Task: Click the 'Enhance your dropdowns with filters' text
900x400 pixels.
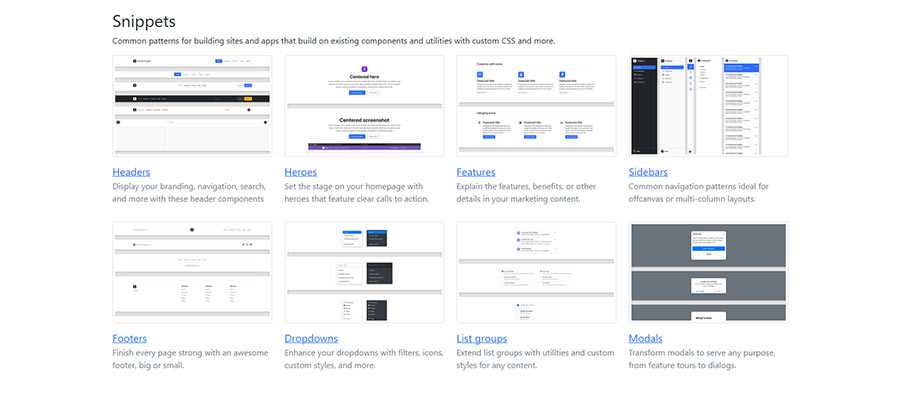Action: coord(362,359)
